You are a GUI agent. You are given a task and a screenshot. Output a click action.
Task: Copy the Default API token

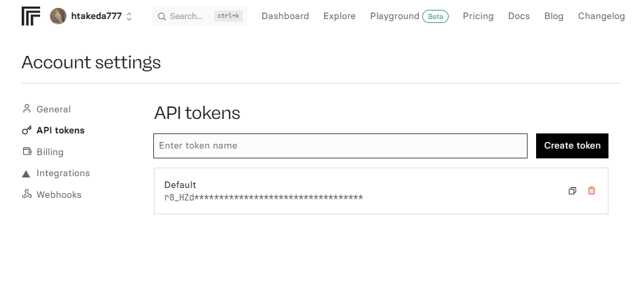[572, 191]
